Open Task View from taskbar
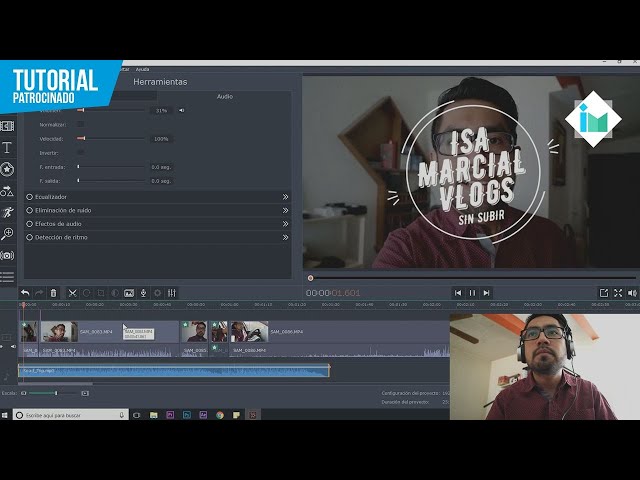Viewport: 640px width, 480px height. (137, 415)
